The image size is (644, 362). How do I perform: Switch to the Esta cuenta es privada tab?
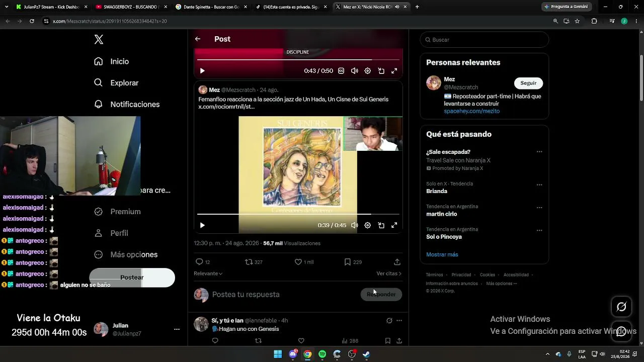[290, 7]
